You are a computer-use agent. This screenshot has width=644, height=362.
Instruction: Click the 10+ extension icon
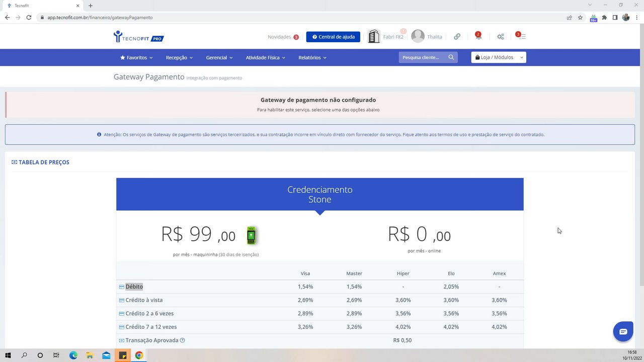594,18
